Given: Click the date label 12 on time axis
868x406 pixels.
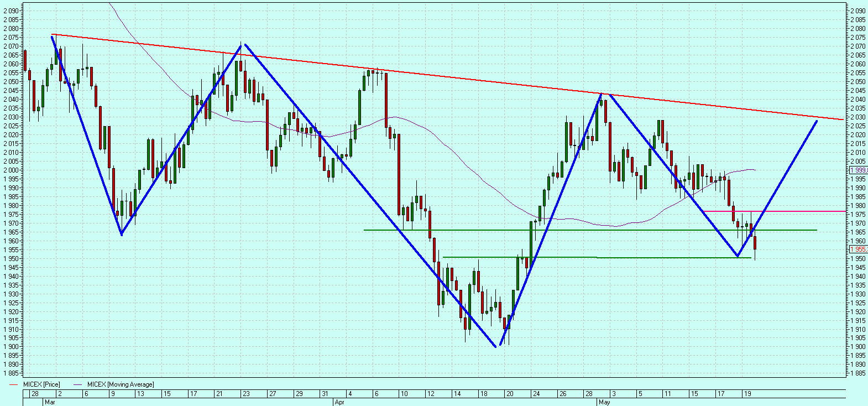Looking at the screenshot, I should (431, 394).
